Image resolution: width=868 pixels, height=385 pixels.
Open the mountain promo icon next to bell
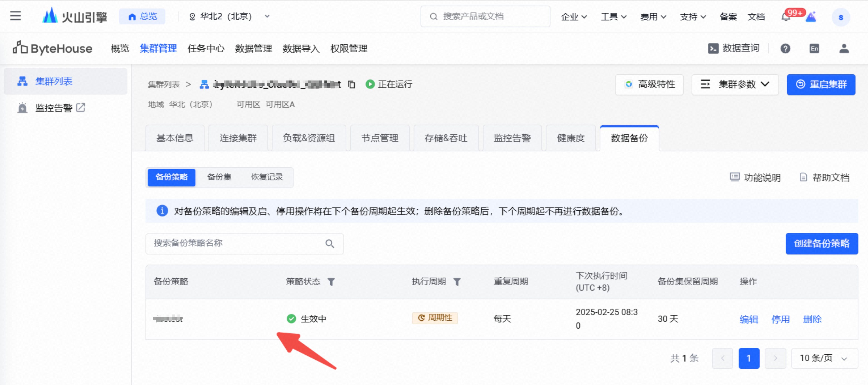tap(811, 17)
